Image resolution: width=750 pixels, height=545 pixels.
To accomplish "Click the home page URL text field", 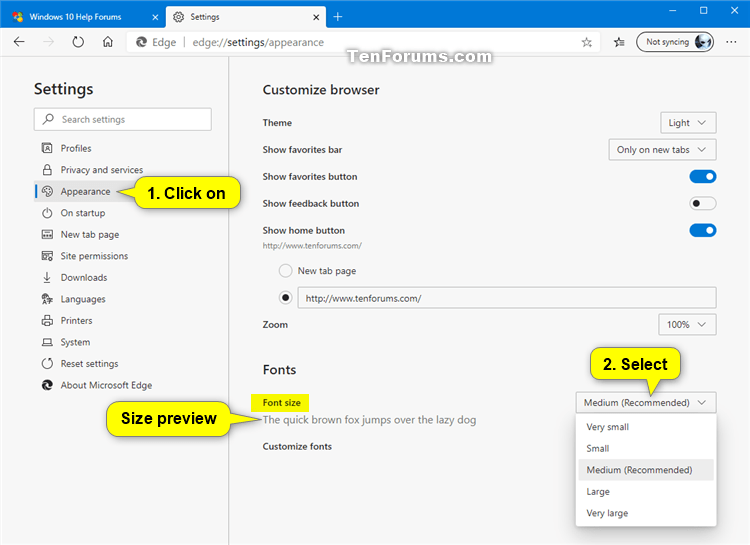I will point(507,298).
